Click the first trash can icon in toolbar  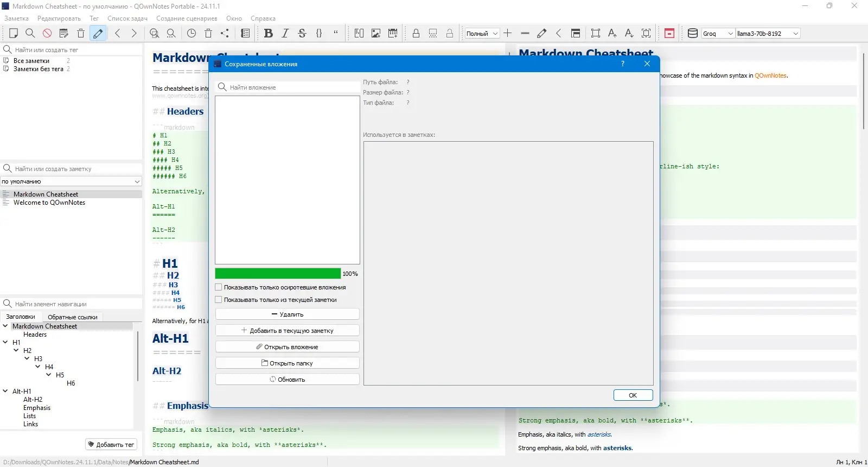[81, 33]
